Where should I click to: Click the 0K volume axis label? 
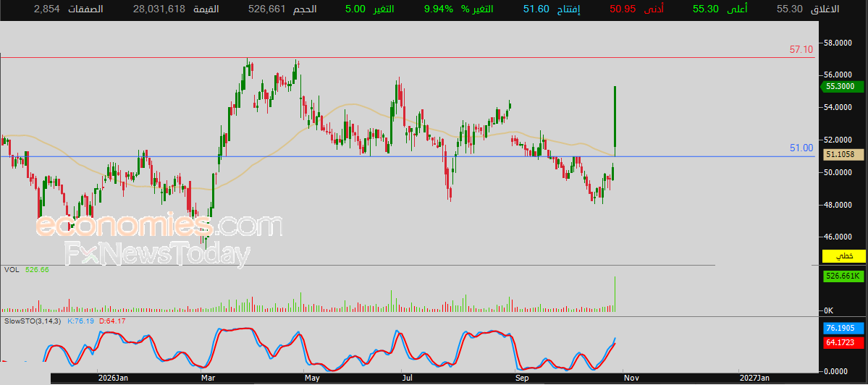pos(830,310)
